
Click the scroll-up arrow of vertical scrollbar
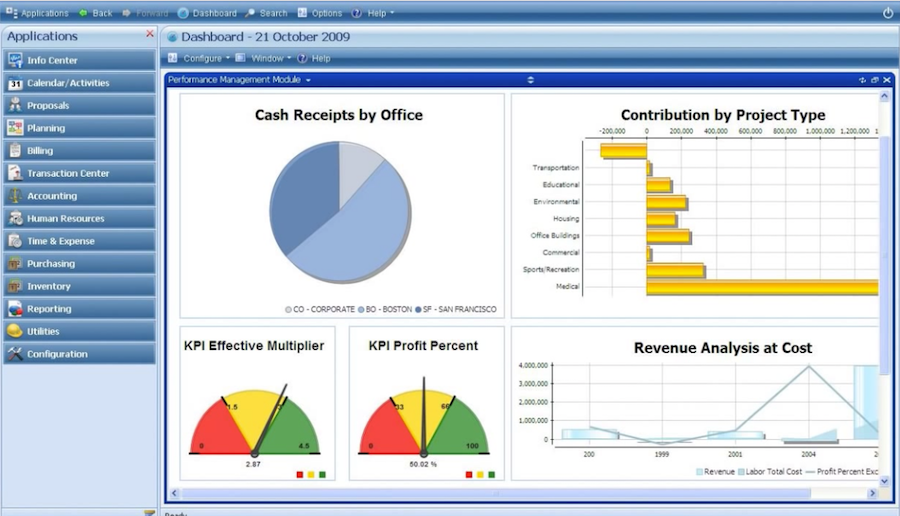tap(884, 96)
